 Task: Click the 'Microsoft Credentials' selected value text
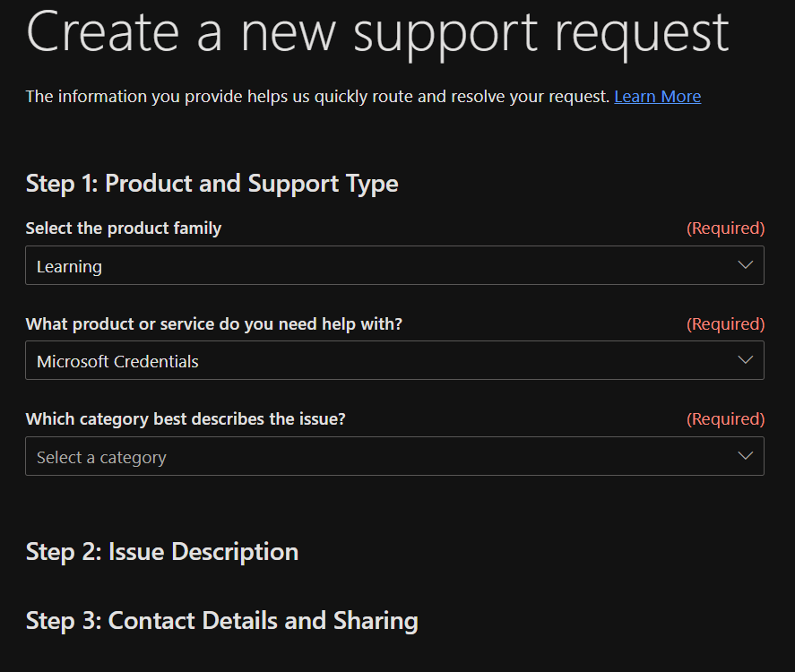tap(117, 361)
